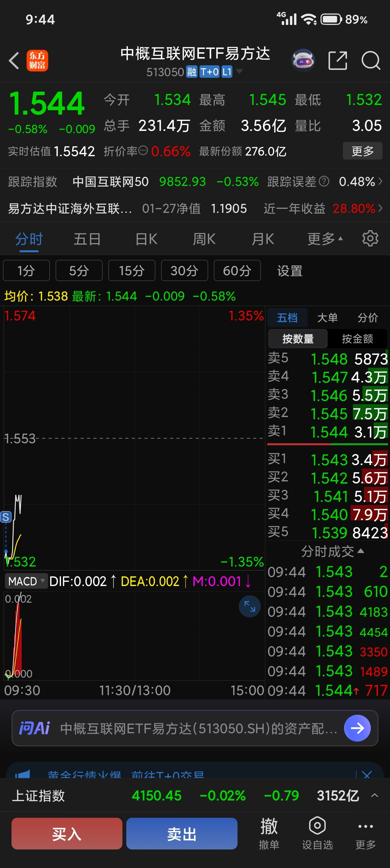The width and height of the screenshot is (390, 868).
Task: Expand stock title dropdown triangle
Action: click(239, 71)
